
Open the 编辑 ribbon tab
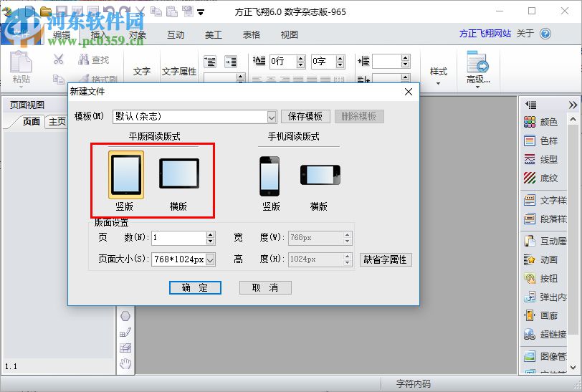click(62, 35)
